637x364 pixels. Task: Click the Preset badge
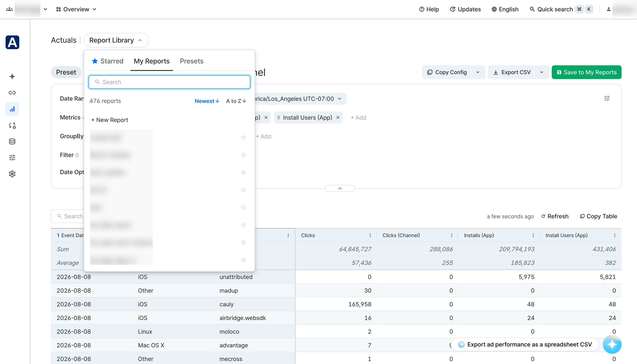(x=66, y=72)
